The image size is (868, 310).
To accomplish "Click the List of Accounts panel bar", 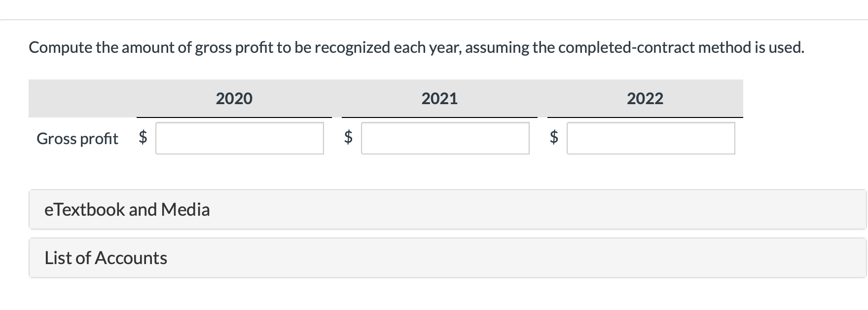I will pos(434,257).
